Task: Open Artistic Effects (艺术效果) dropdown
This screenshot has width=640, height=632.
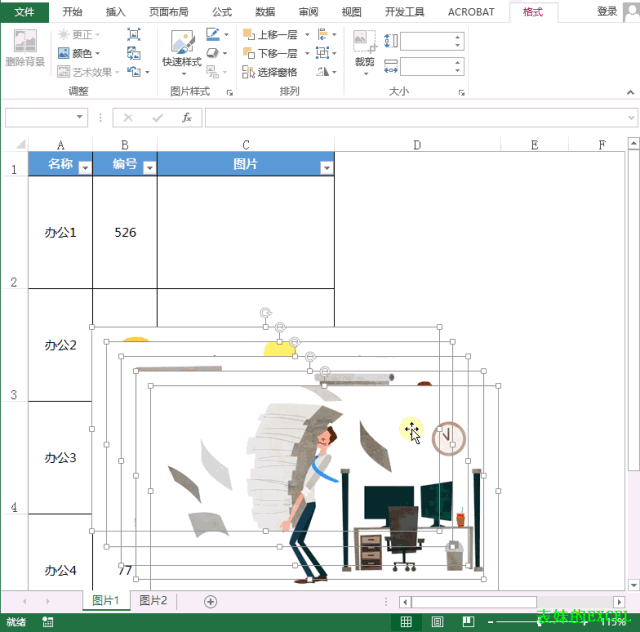Action: [x=88, y=72]
